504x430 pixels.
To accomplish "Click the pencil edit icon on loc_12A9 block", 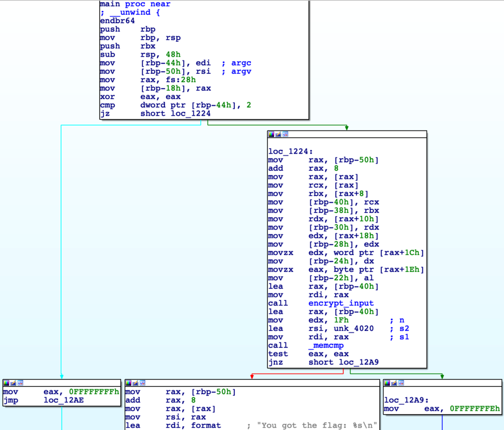I will click(x=394, y=383).
